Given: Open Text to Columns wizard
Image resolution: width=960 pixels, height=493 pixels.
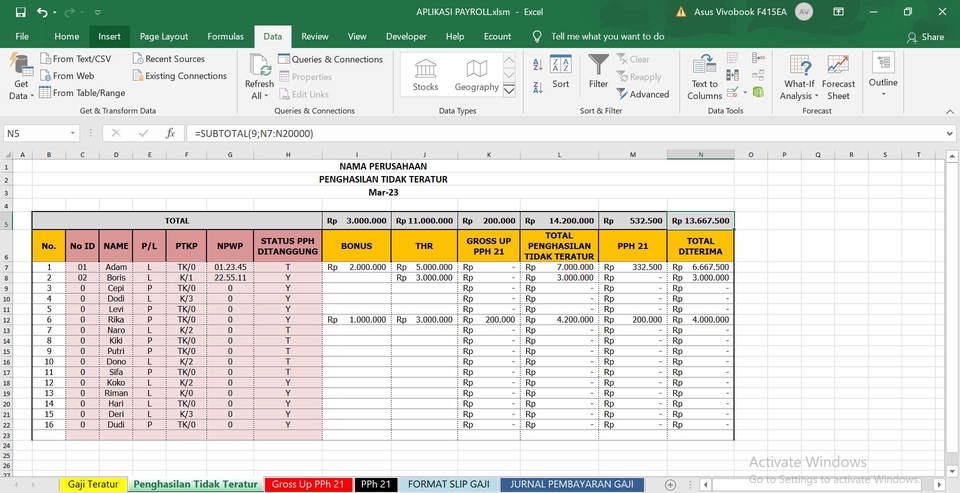Looking at the screenshot, I should point(705,78).
